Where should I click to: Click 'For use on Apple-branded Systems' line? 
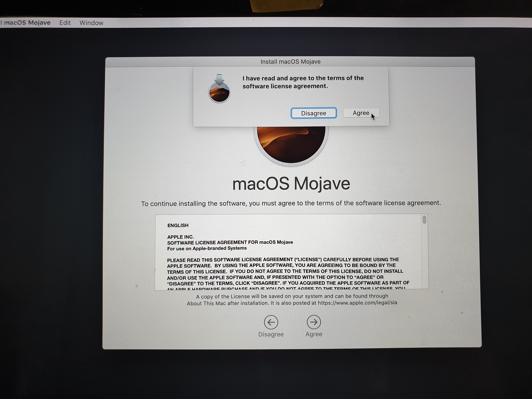pyautogui.click(x=207, y=248)
